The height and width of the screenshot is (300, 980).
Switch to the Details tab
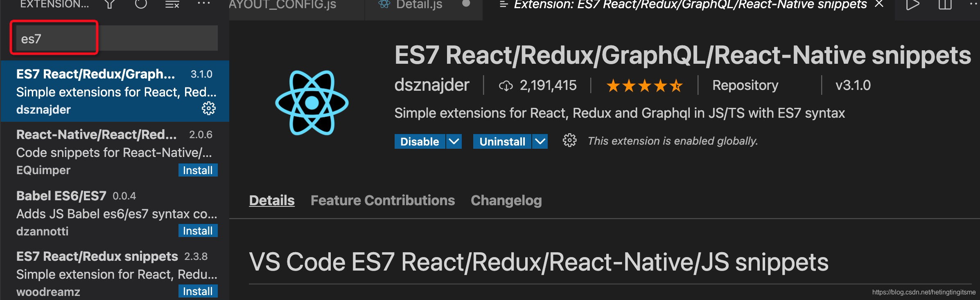[272, 200]
